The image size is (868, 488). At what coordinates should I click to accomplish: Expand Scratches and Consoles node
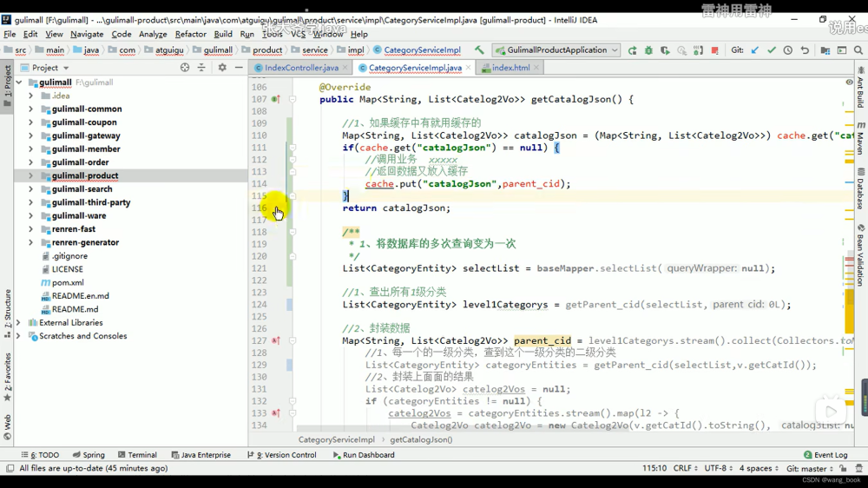[x=18, y=336]
